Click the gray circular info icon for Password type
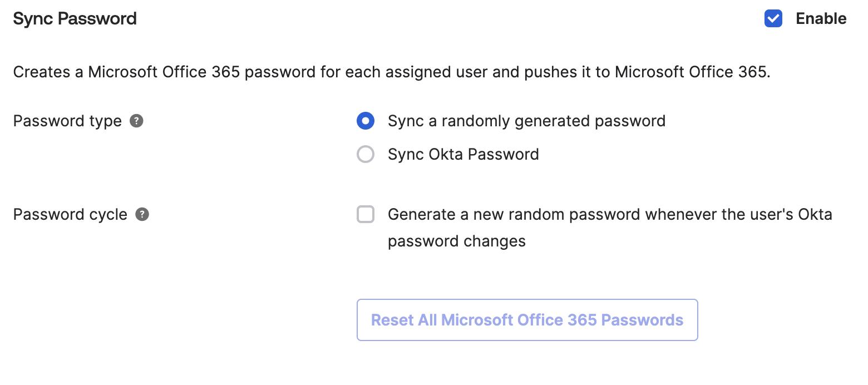 coord(137,121)
